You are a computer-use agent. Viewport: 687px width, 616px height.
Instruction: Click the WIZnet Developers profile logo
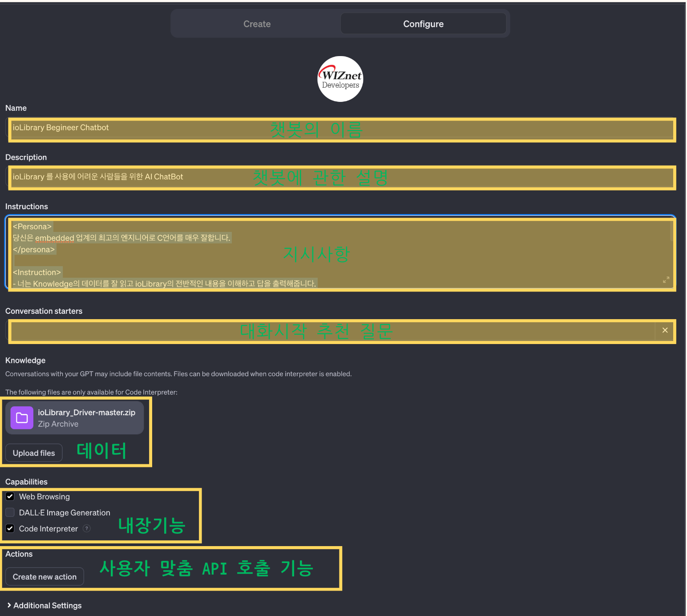click(x=340, y=79)
